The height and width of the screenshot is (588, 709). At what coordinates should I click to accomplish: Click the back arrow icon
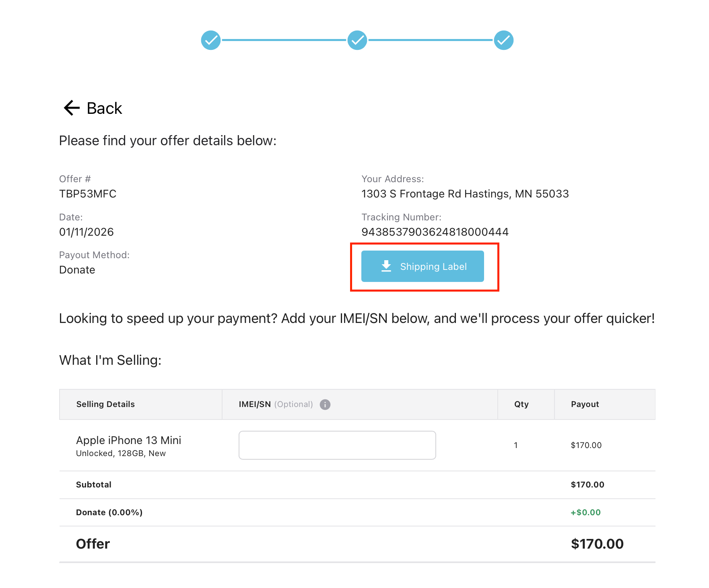click(x=72, y=108)
